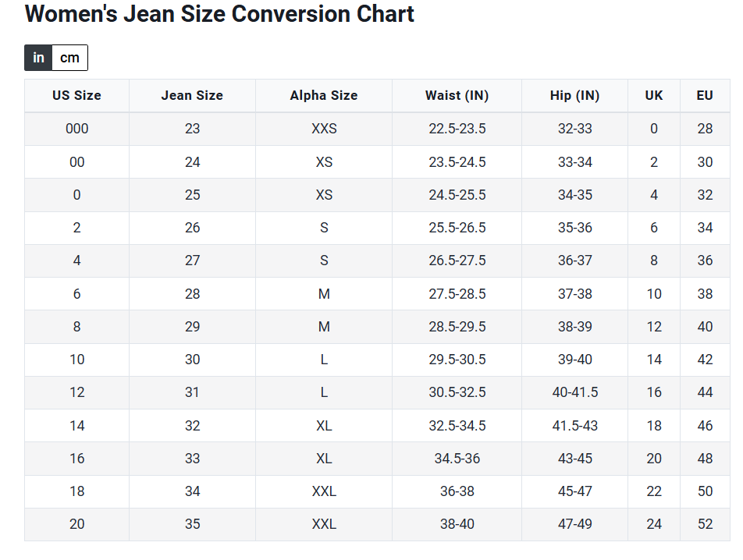Switch units to cm
The image size is (743, 560).
tap(69, 58)
